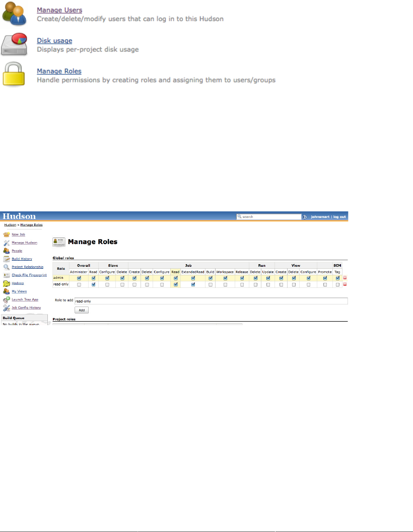Click the Check File Fingerprint icon

pyautogui.click(x=7, y=275)
